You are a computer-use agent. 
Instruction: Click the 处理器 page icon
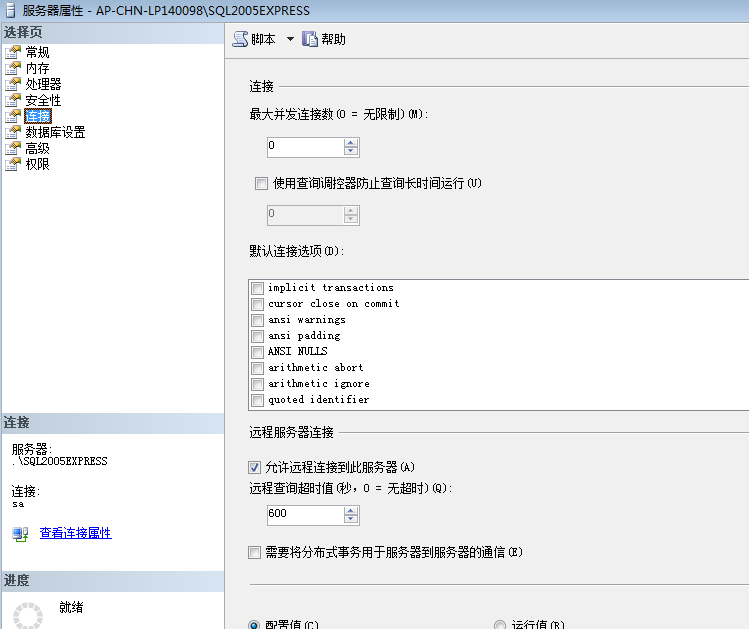pos(13,84)
